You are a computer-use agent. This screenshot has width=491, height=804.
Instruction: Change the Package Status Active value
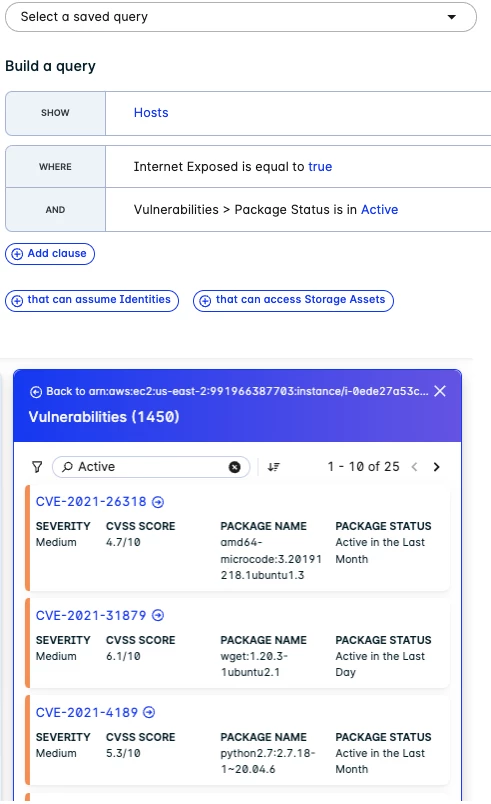click(379, 210)
